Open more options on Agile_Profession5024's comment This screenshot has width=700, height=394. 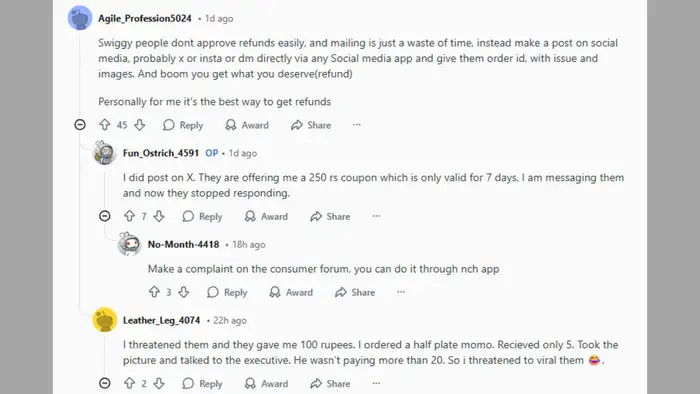point(357,125)
